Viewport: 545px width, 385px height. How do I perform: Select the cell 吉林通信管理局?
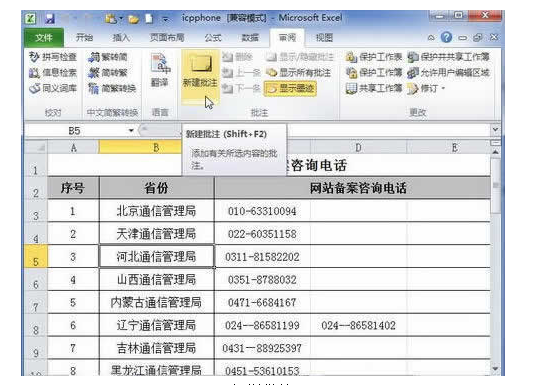(x=156, y=348)
